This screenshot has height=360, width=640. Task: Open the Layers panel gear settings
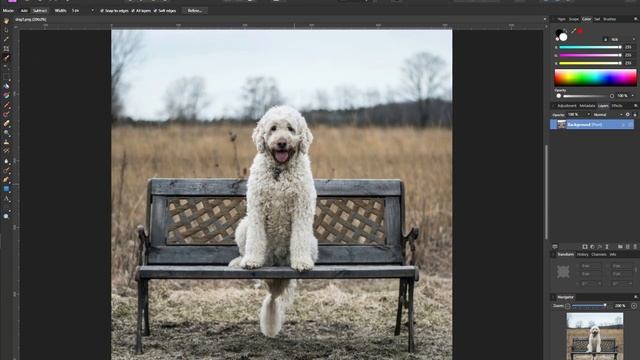(628, 115)
